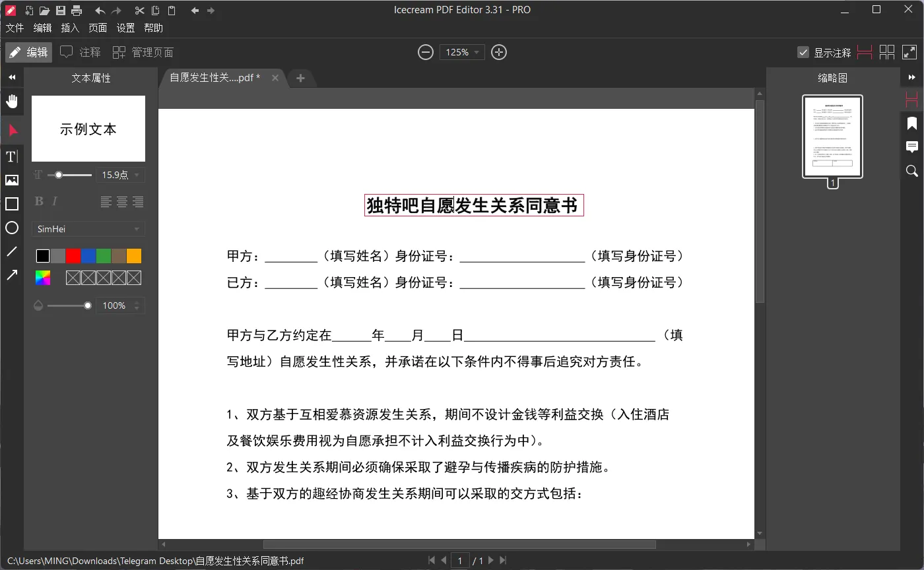
Task: Print the document
Action: (x=77, y=10)
